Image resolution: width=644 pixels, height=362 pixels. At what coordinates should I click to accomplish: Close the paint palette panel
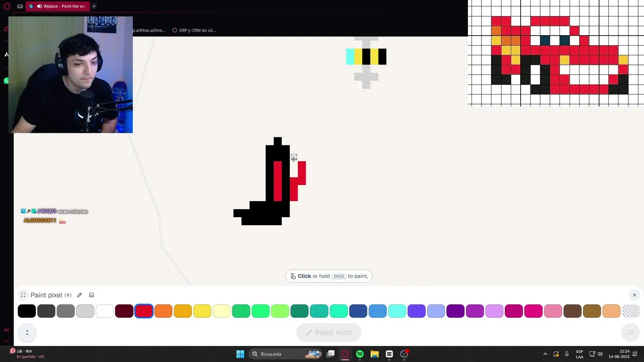[x=634, y=295]
